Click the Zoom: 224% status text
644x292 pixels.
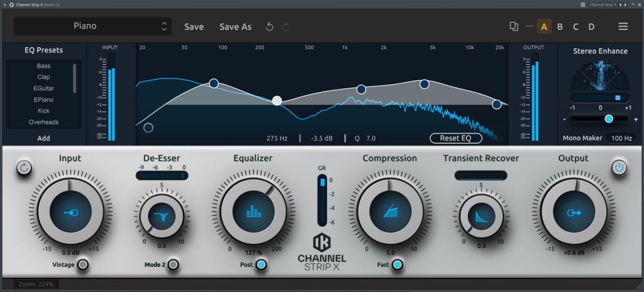click(36, 284)
